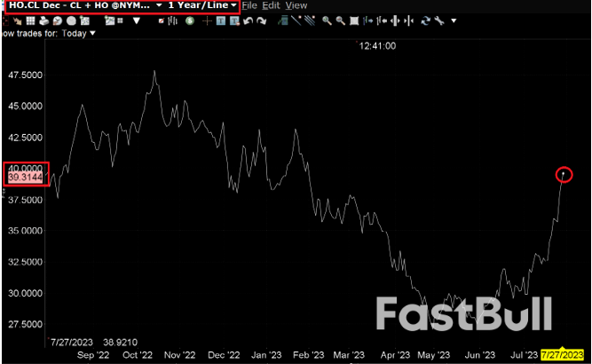Image resolution: width=592 pixels, height=364 pixels.
Task: Select the trendline drawing tool
Action: [298, 20]
